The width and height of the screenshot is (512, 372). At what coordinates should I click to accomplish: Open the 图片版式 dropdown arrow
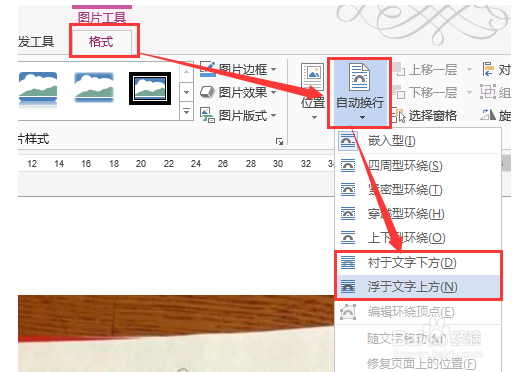click(x=274, y=115)
